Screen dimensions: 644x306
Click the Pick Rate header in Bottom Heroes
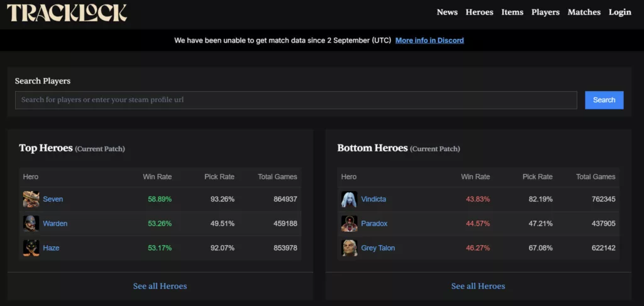pos(538,177)
